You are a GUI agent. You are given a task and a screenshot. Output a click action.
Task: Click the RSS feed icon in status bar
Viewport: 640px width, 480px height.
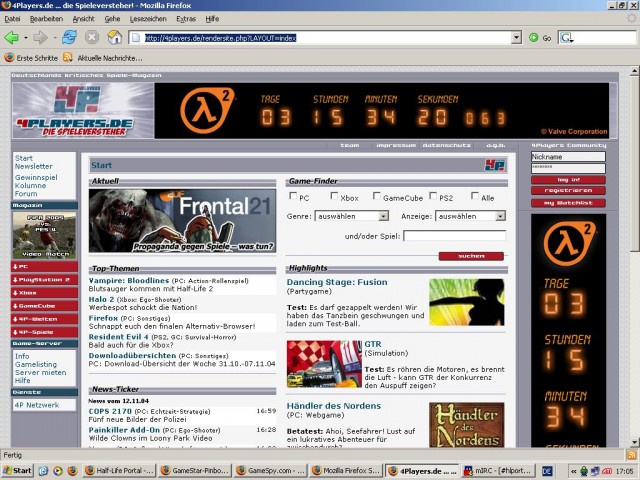(631, 455)
